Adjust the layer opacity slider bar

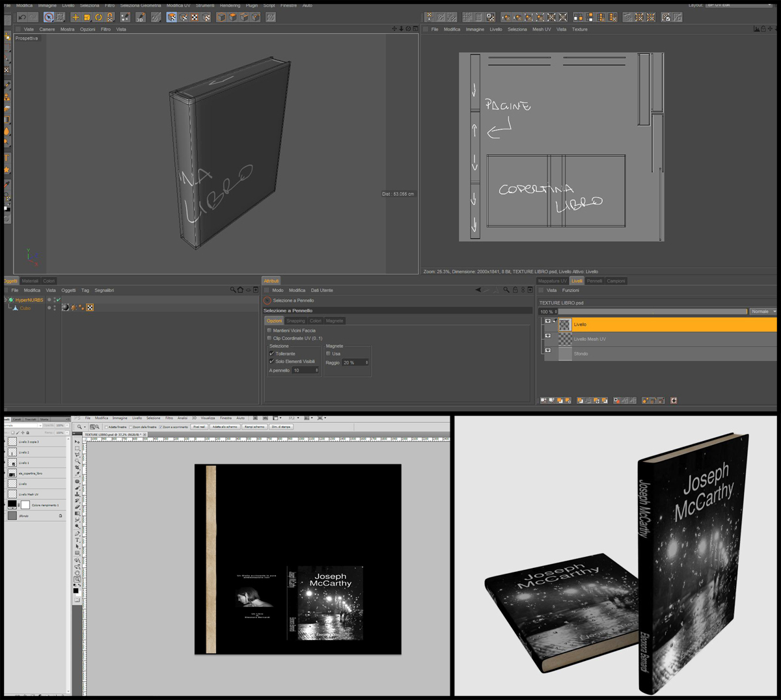[x=652, y=312]
